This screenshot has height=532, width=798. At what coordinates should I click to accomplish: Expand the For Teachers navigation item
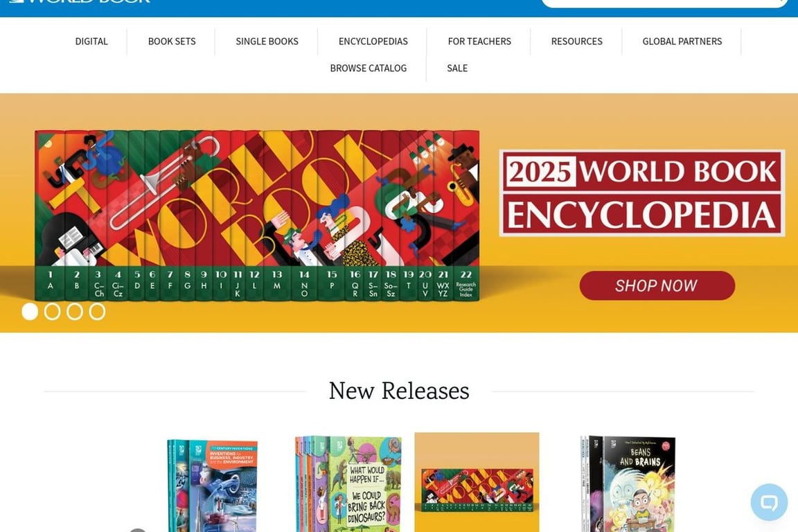[x=479, y=42]
